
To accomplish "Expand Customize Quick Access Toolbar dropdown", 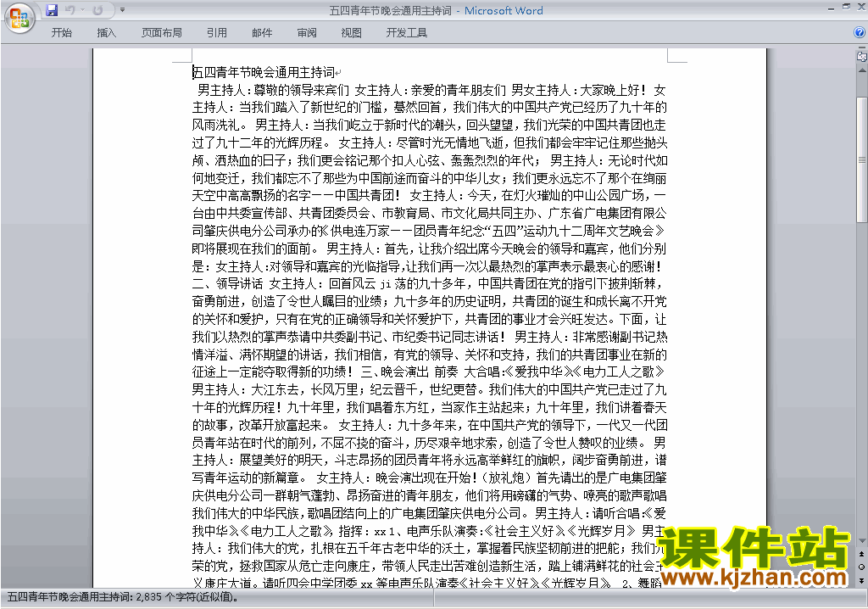I will (x=122, y=10).
